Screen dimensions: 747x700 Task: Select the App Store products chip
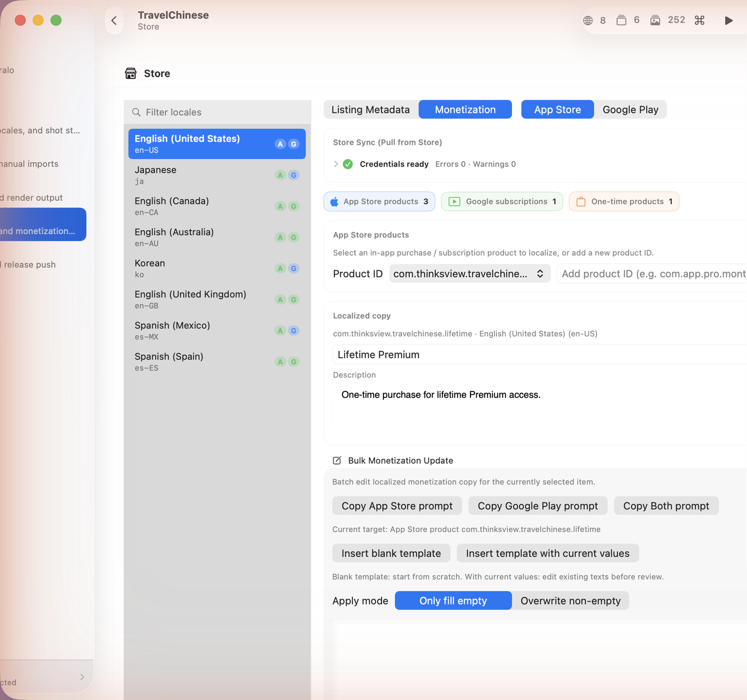point(379,201)
